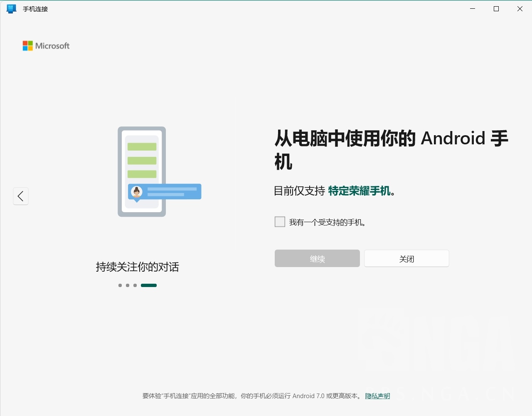Viewport: 532px width, 416px height.
Task: Click the top green message bar on phone graphic
Action: coord(142,146)
